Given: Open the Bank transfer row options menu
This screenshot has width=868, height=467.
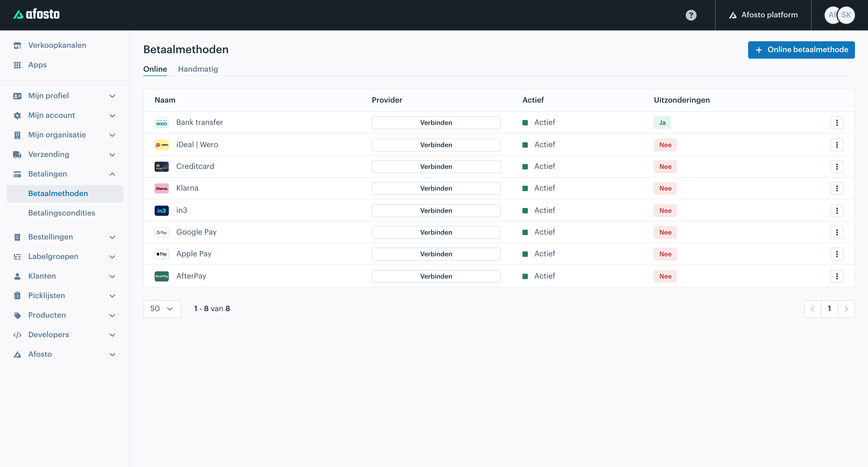Looking at the screenshot, I should [x=837, y=123].
